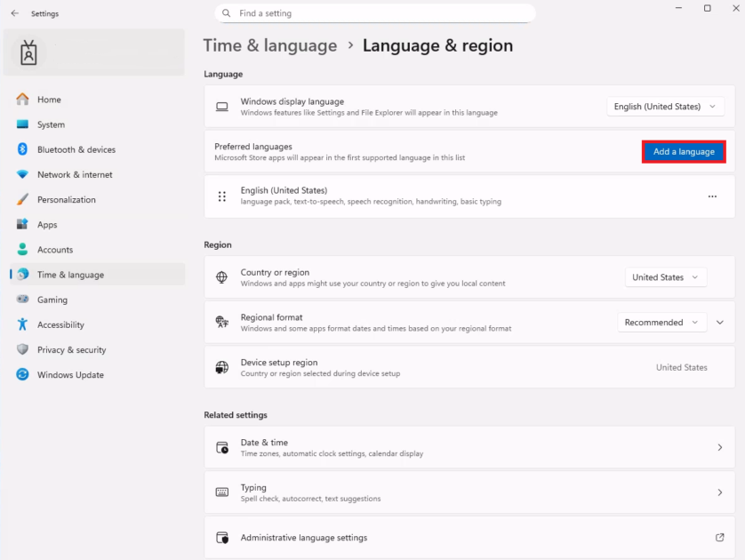Open the Home page in sidebar

pyautogui.click(x=98, y=100)
